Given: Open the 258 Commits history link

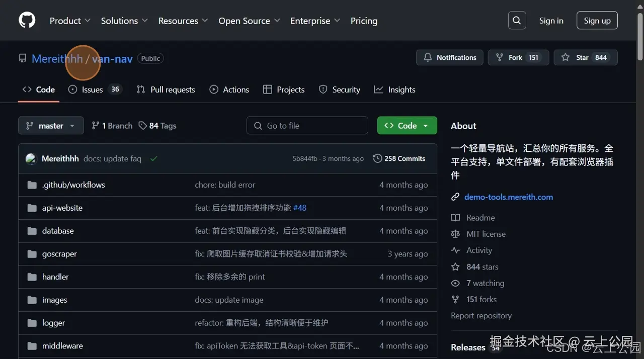Looking at the screenshot, I should [399, 159].
